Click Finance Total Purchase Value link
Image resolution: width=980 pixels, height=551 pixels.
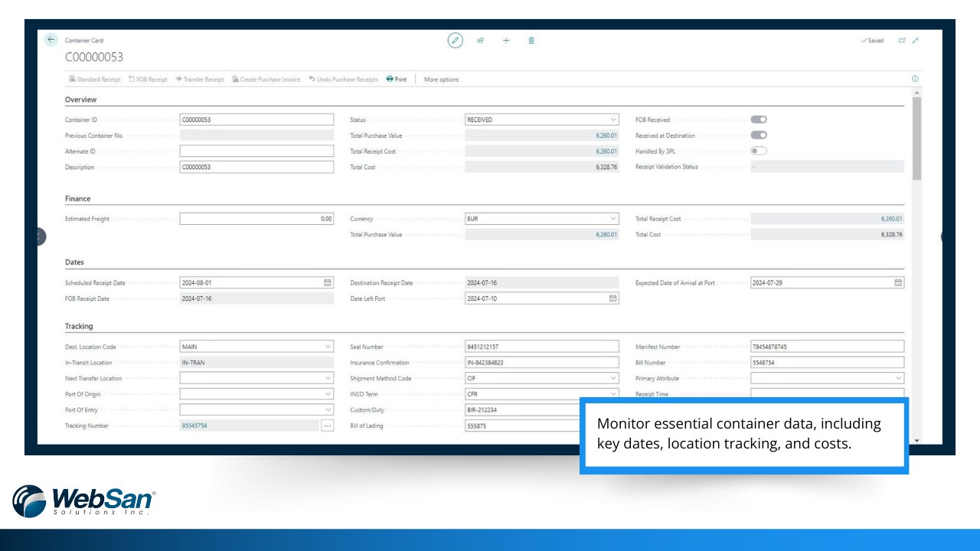click(606, 235)
